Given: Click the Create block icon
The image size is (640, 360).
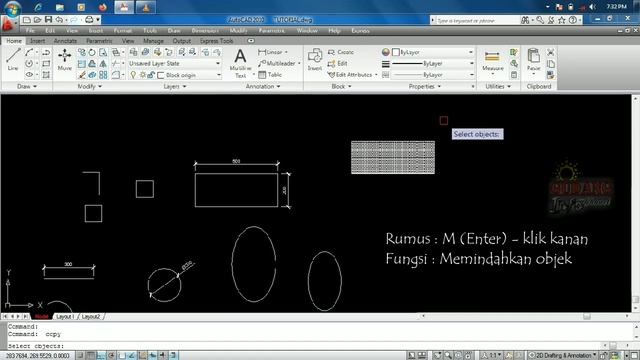Looking at the screenshot, I should coord(340,52).
